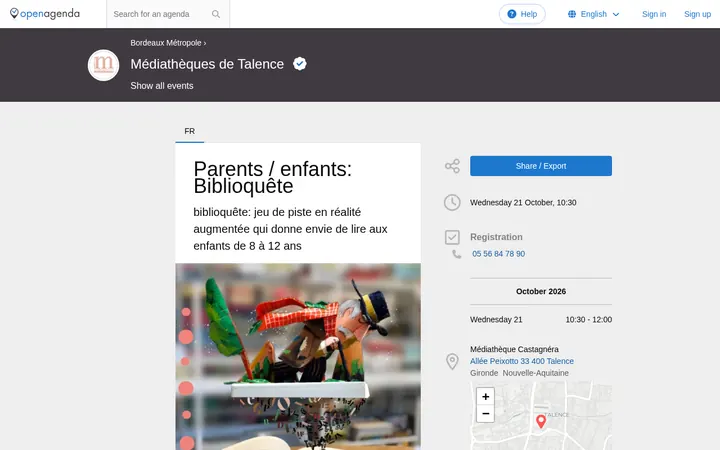The image size is (720, 450).
Task: Click the verified badge icon
Action: point(300,64)
